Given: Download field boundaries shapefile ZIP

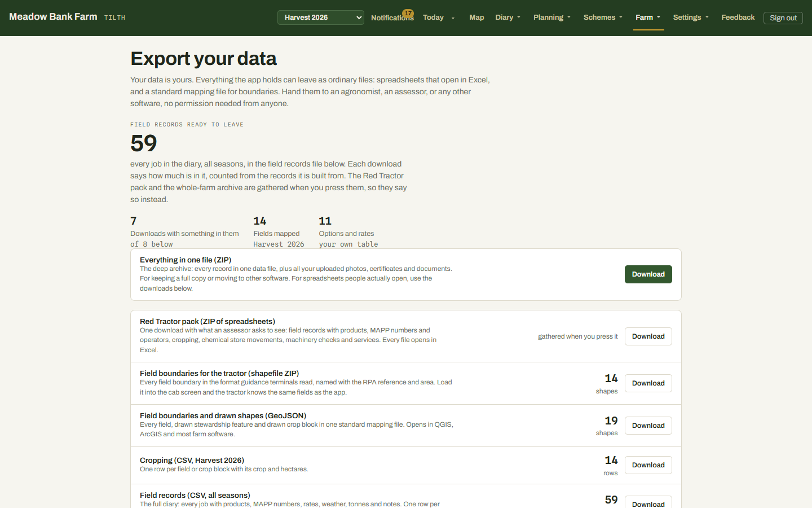Looking at the screenshot, I should point(648,383).
